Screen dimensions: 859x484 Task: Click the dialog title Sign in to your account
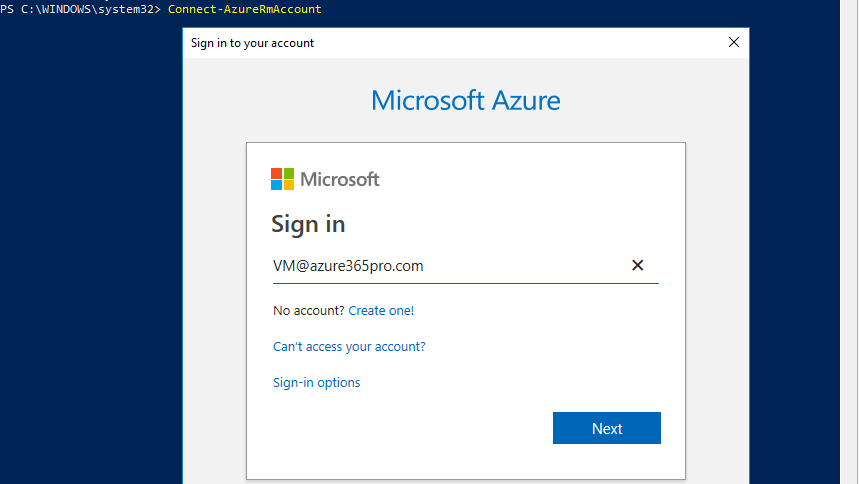252,43
